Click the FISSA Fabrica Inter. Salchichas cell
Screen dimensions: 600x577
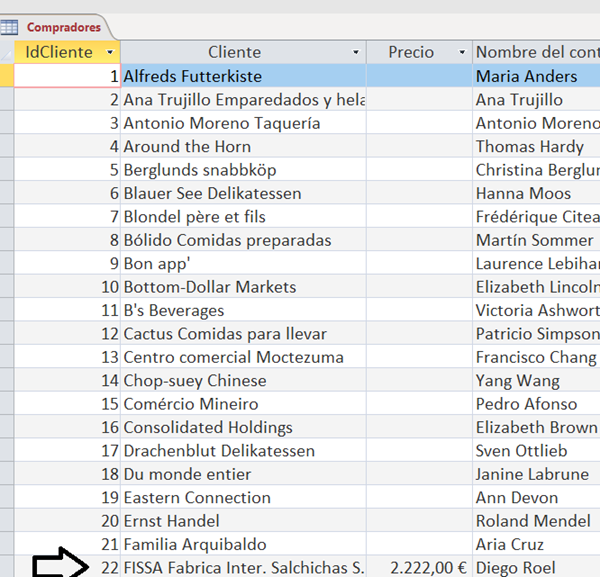click(x=243, y=567)
